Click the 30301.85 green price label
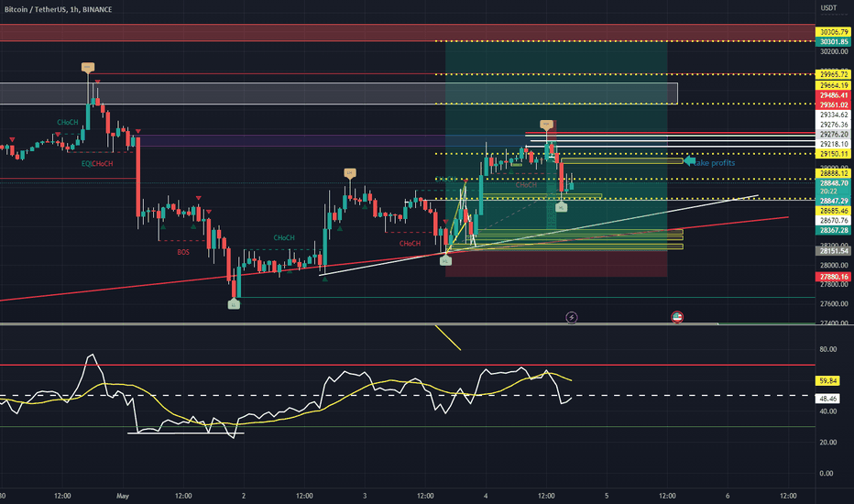Image resolution: width=854 pixels, height=504 pixels. coord(833,42)
